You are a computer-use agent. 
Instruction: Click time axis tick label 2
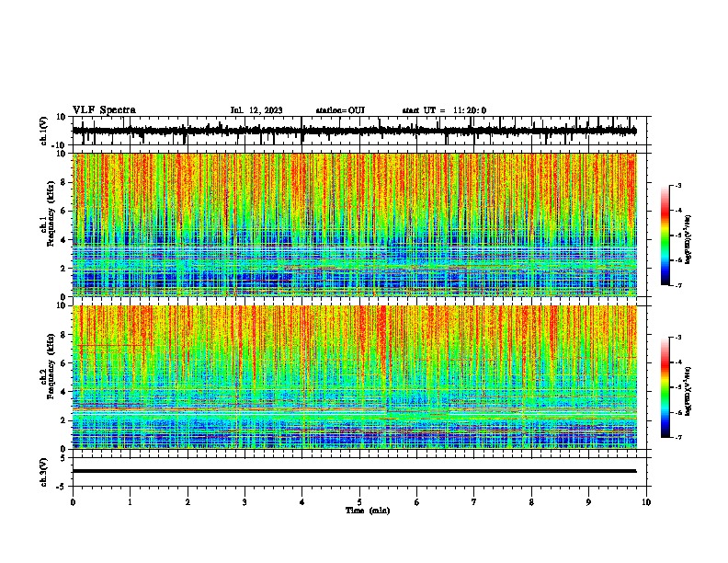point(188,502)
